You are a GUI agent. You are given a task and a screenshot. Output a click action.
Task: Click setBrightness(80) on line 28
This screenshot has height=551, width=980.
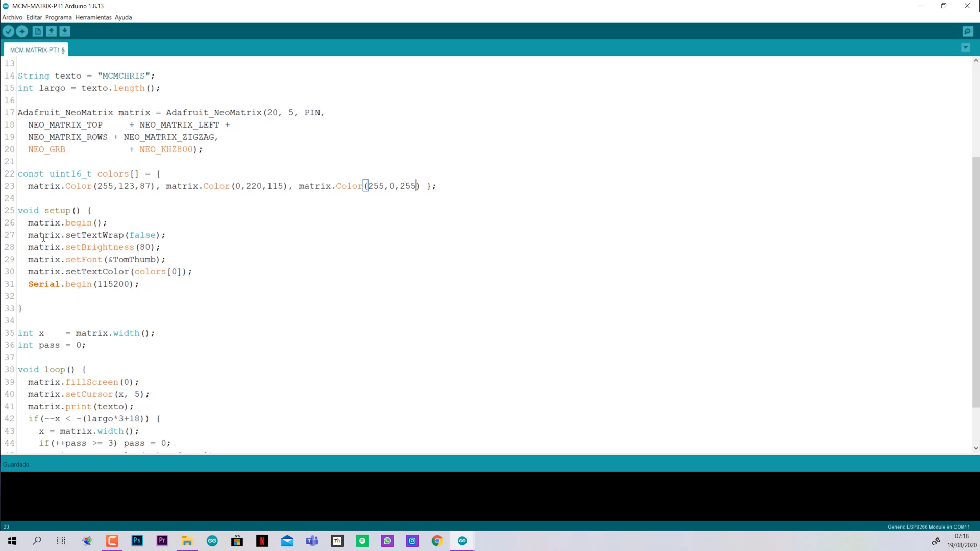pyautogui.click(x=110, y=247)
